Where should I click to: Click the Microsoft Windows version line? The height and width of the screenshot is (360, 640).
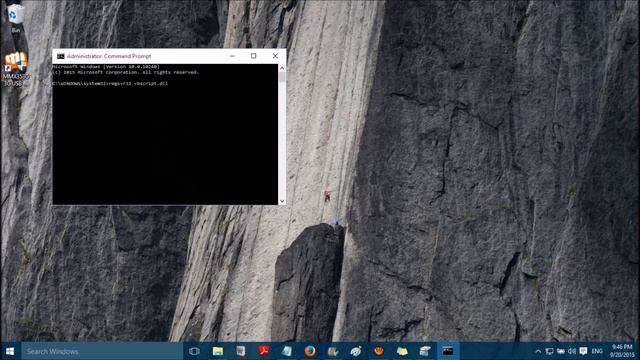106,67
